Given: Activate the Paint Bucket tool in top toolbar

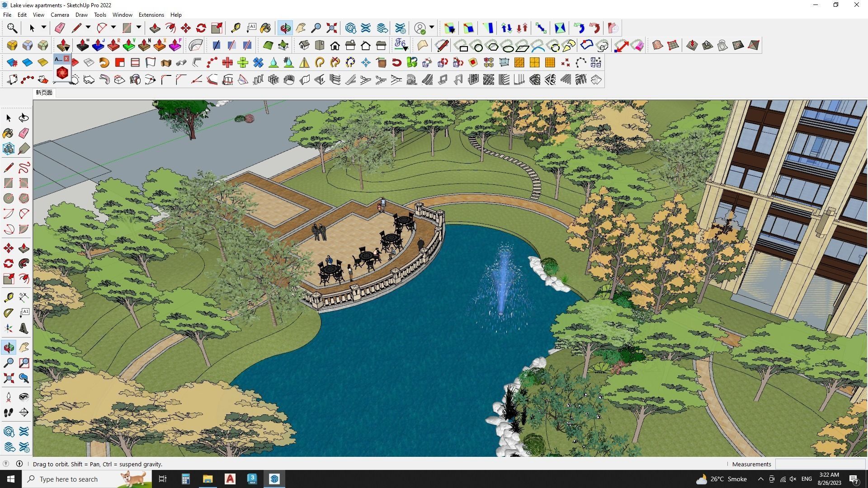Looking at the screenshot, I should (x=265, y=28).
